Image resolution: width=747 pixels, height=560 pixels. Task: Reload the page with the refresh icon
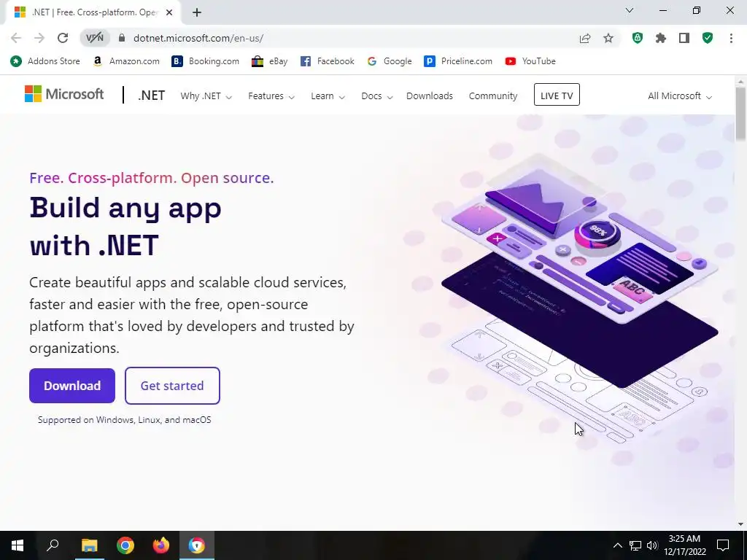point(63,38)
